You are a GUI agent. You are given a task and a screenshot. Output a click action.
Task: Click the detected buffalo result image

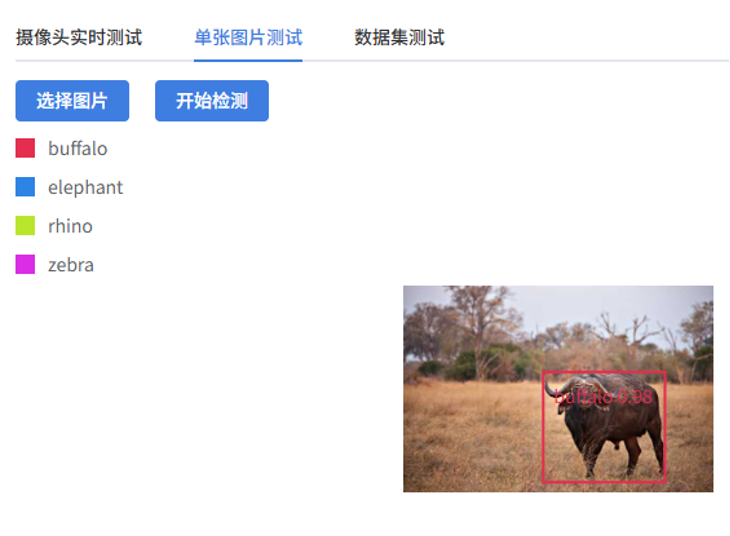[558, 388]
